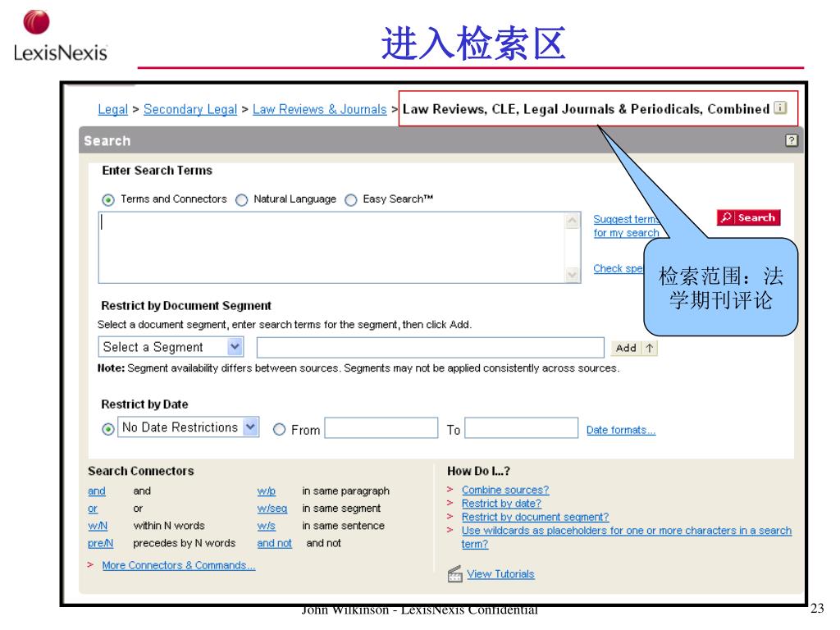Image resolution: width=840 pixels, height=630 pixels.
Task: Click the 'or' connector link
Action: pos(93,509)
